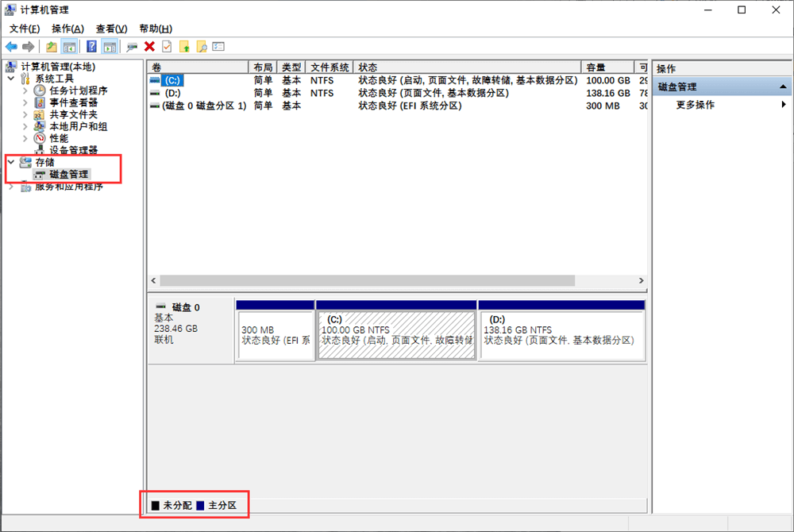The height and width of the screenshot is (532, 794).
Task: Click the checkmark properties page icon
Action: [x=167, y=47]
